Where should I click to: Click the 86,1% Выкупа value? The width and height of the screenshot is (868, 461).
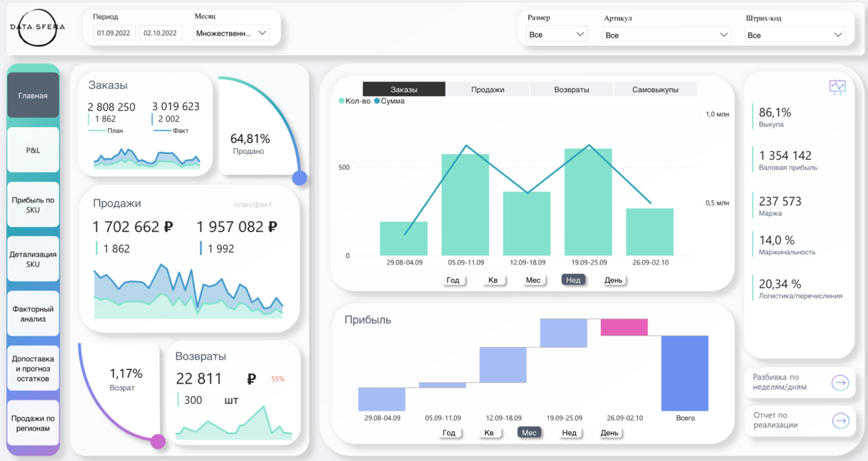[775, 112]
